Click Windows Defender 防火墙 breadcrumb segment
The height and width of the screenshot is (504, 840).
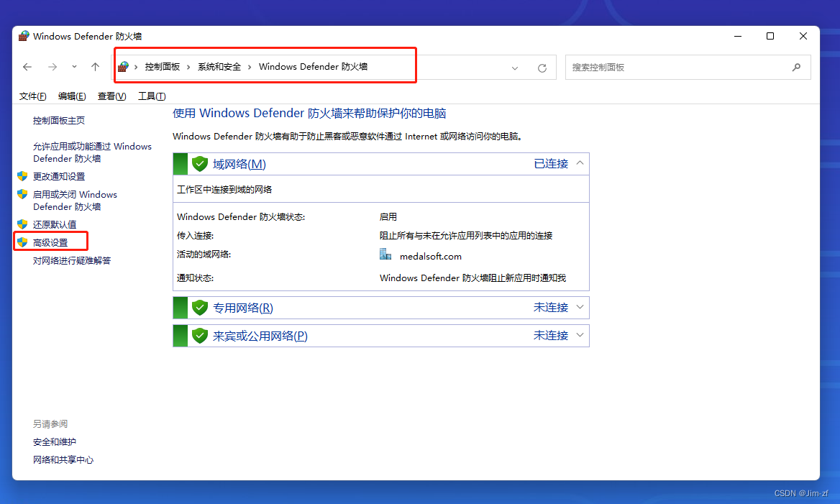point(313,67)
